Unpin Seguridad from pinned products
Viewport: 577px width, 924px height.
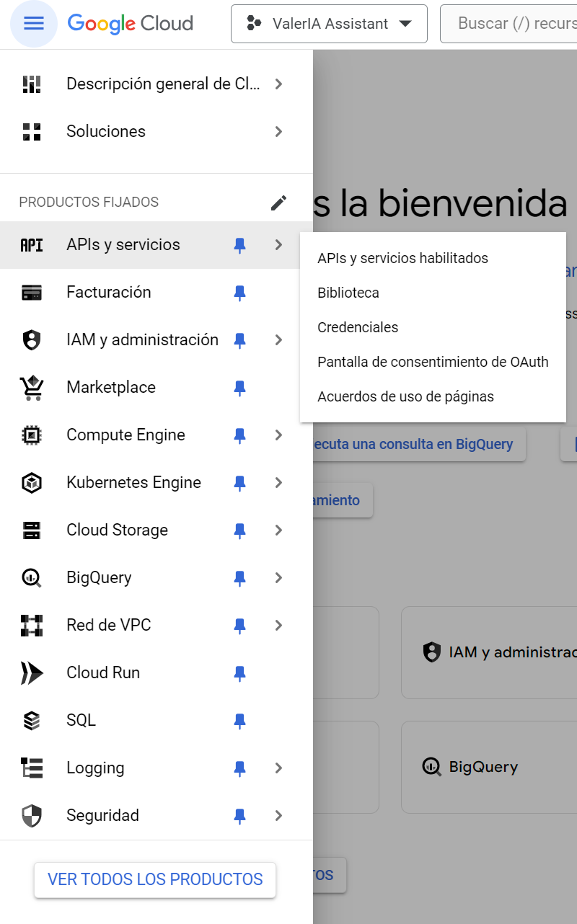(240, 817)
